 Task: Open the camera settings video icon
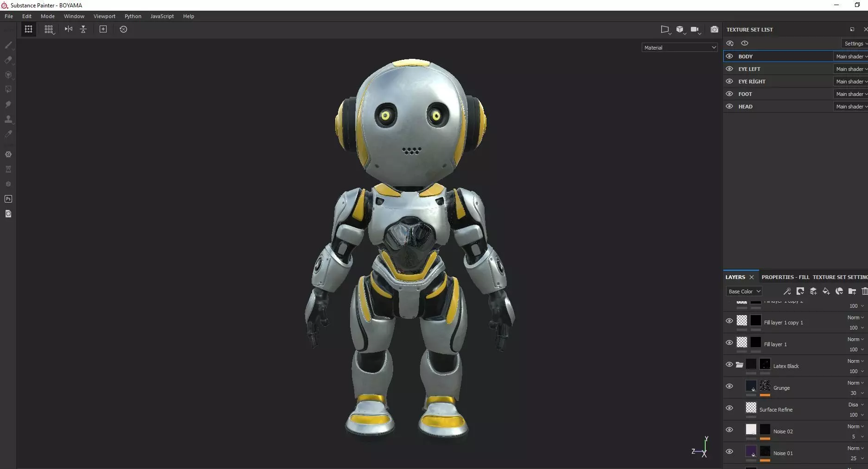tap(695, 30)
